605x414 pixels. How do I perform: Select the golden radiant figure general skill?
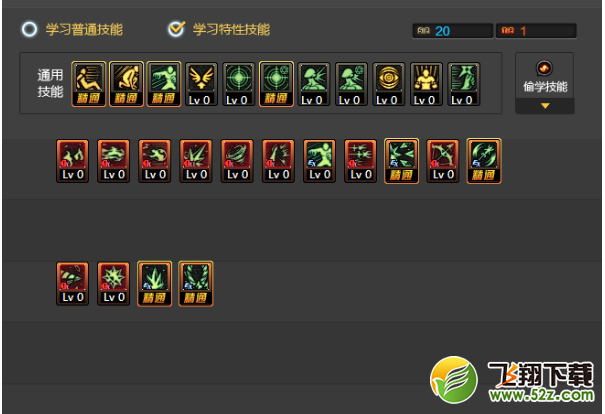426,84
